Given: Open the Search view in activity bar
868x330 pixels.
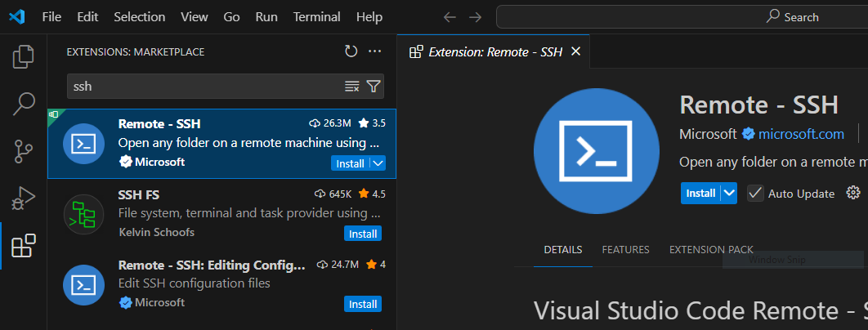Looking at the screenshot, I should click(24, 104).
